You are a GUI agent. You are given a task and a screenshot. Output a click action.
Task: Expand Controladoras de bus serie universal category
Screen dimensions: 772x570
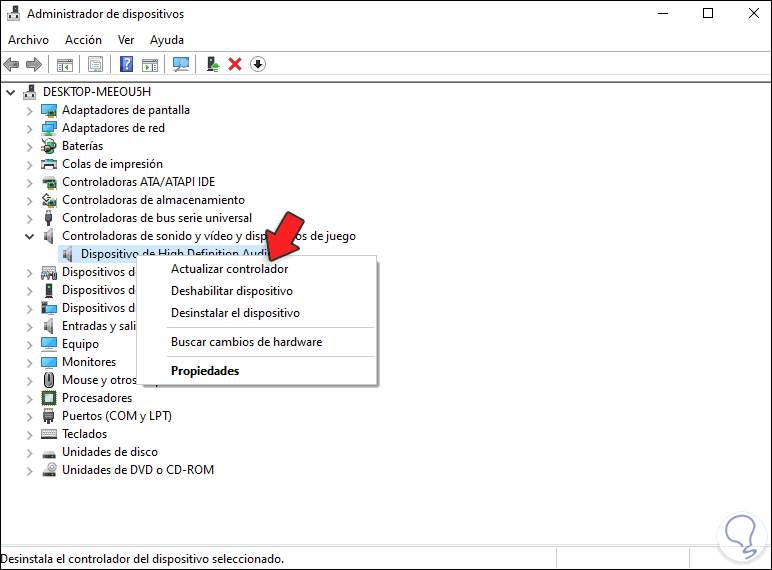[30, 219]
